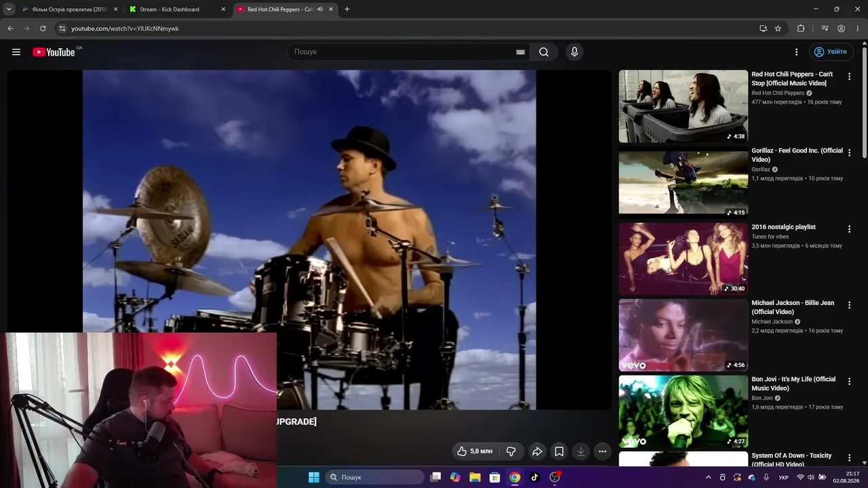Open Bon Jovi - It's My Life title
This screenshot has height=488, width=868.
click(793, 384)
